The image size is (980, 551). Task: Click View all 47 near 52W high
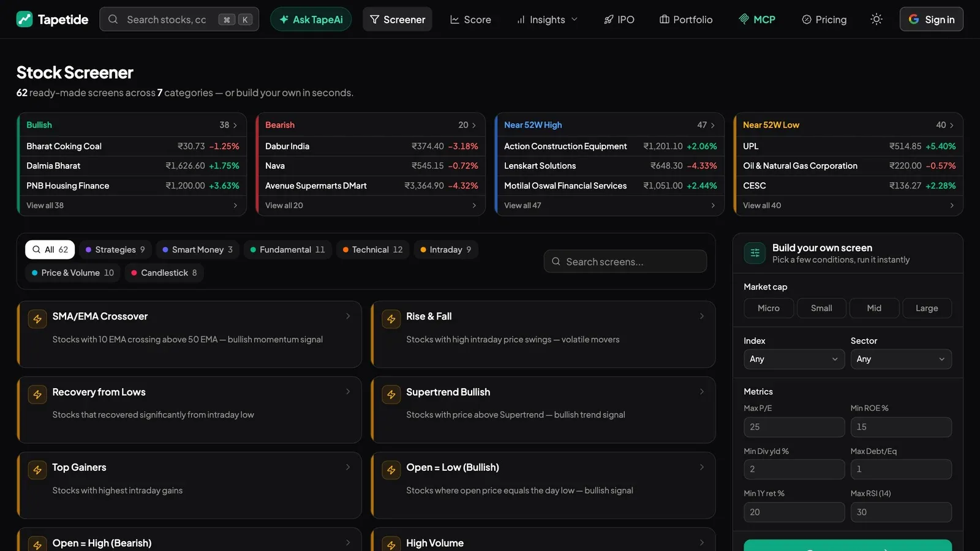click(609, 206)
